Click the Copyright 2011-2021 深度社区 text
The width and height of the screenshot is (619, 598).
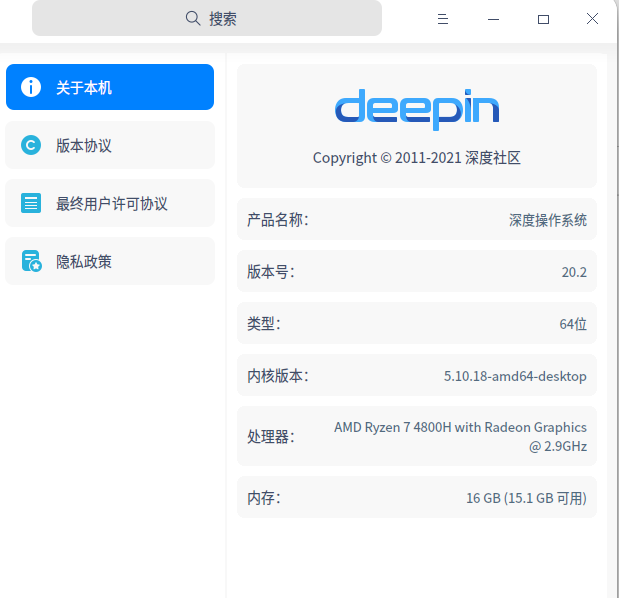coord(416,157)
